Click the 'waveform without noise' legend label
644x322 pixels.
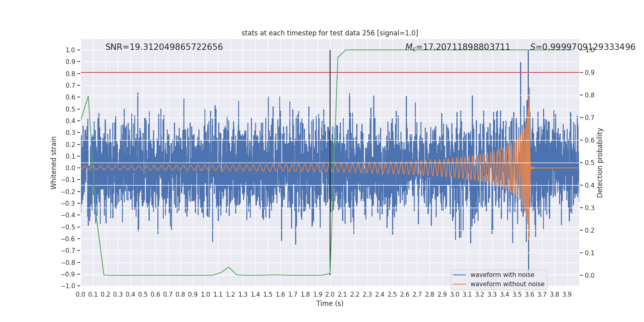pyautogui.click(x=507, y=284)
